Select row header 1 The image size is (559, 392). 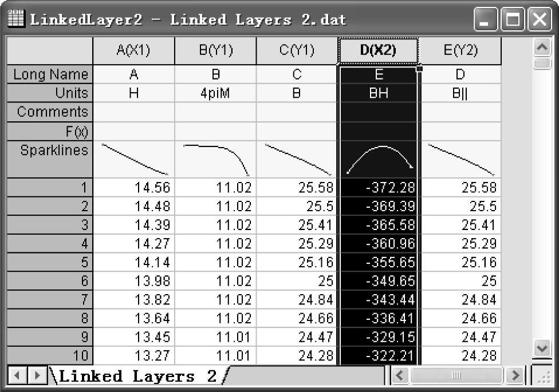pos(50,188)
